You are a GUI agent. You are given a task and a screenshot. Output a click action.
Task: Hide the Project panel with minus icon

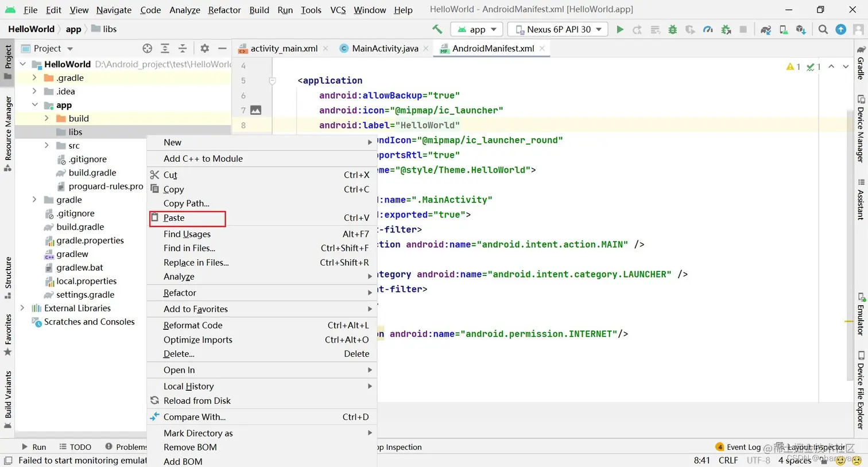222,48
